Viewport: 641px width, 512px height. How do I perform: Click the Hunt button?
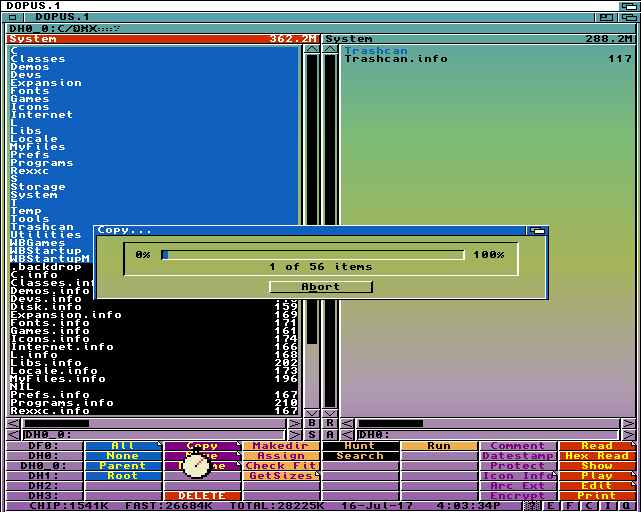coord(361,446)
